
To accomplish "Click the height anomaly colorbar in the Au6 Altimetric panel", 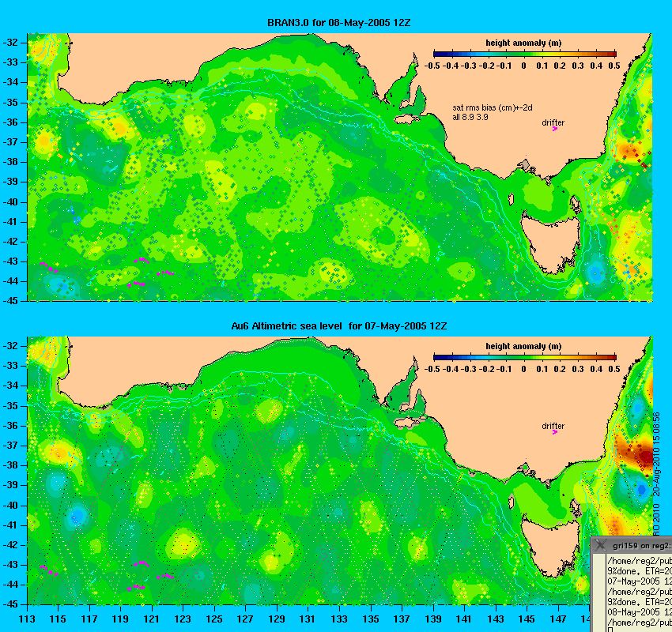I will click(525, 357).
